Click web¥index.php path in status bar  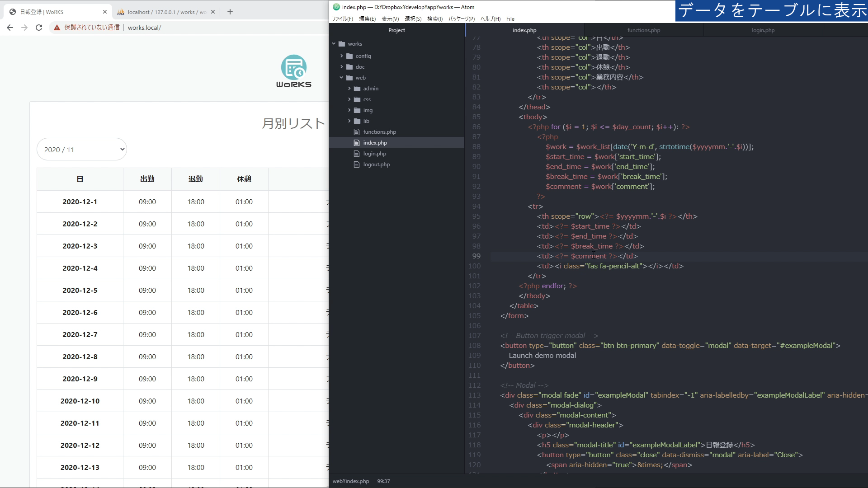(x=351, y=481)
